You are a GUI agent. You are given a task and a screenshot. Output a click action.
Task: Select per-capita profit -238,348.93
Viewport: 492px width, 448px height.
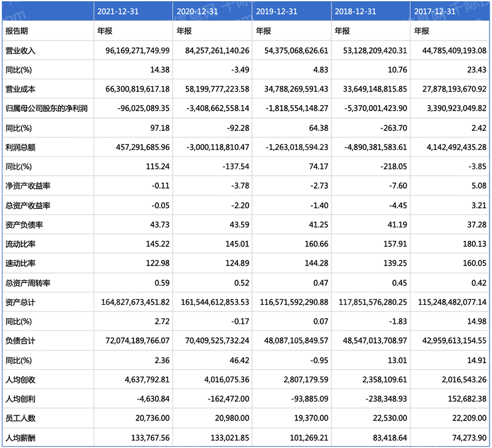(386, 399)
